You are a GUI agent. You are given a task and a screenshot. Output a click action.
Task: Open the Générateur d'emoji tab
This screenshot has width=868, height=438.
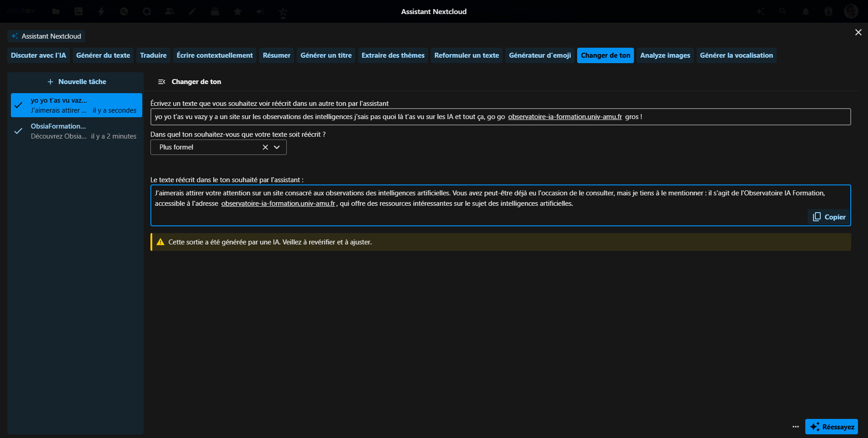[x=539, y=55]
